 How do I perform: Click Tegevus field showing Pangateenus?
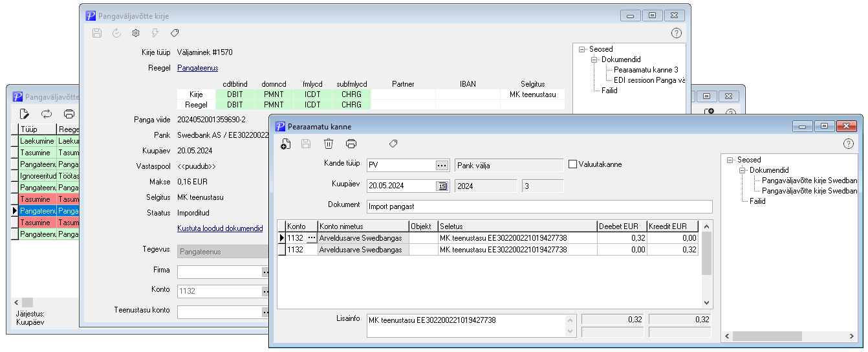click(x=222, y=252)
